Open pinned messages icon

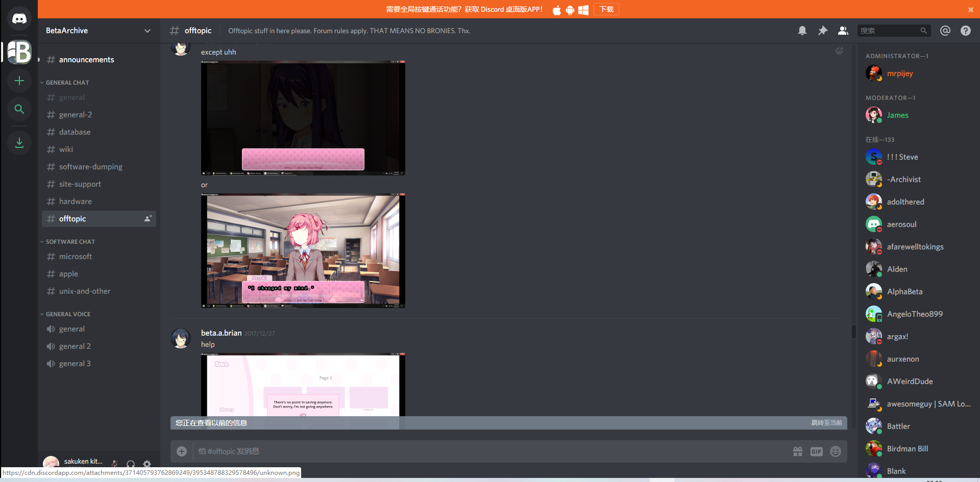823,31
